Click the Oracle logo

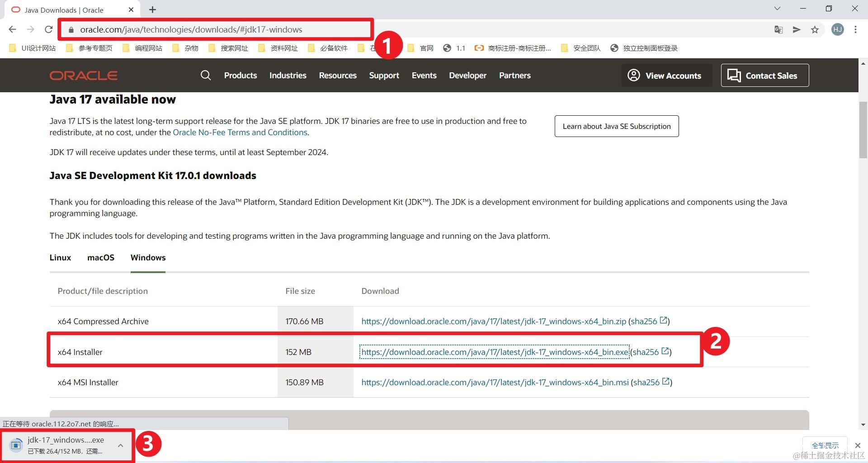click(84, 76)
